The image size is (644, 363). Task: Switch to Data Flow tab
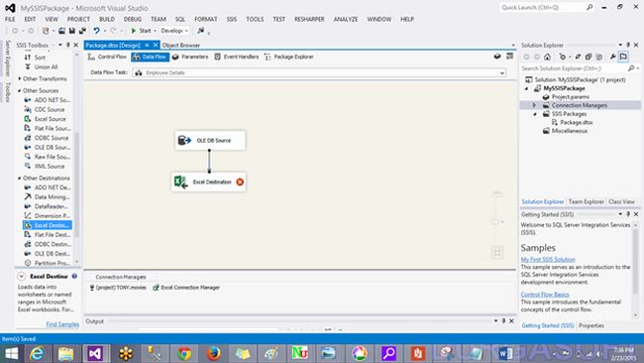point(151,57)
